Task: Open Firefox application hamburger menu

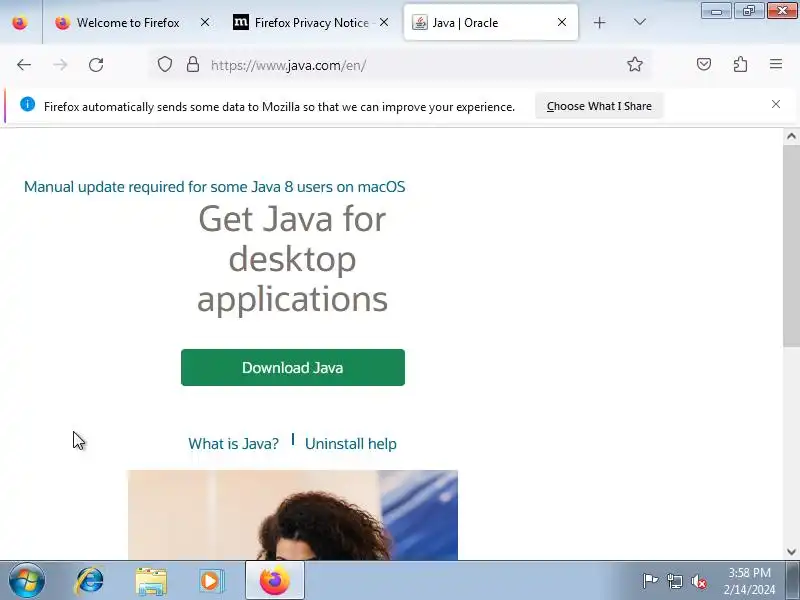Action: (x=776, y=64)
